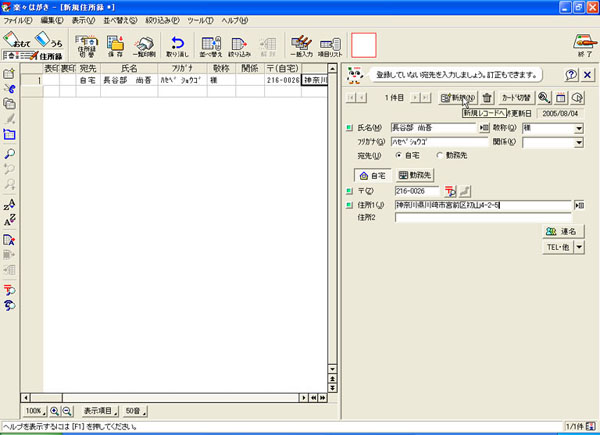Viewport: 600px width, 435px height.
Task: Click the 100% zoom level button
Action: coord(34,411)
